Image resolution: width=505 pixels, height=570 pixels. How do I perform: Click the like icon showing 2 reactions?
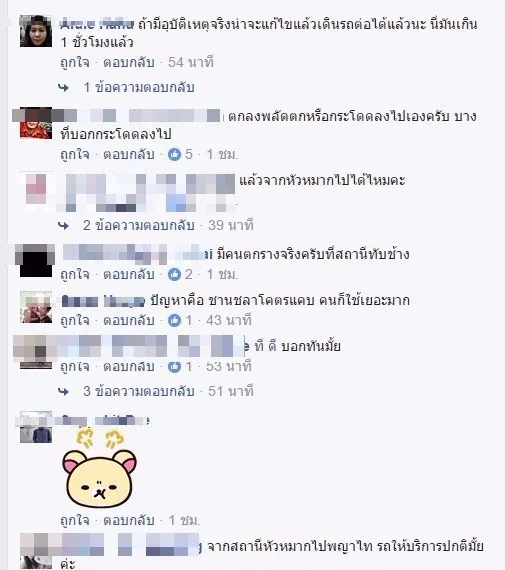(x=175, y=274)
